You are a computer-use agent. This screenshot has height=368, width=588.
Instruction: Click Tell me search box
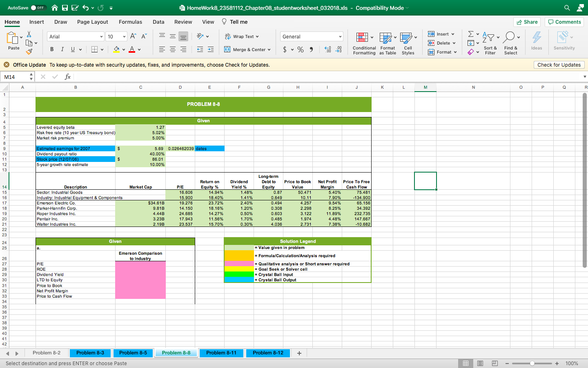(235, 22)
